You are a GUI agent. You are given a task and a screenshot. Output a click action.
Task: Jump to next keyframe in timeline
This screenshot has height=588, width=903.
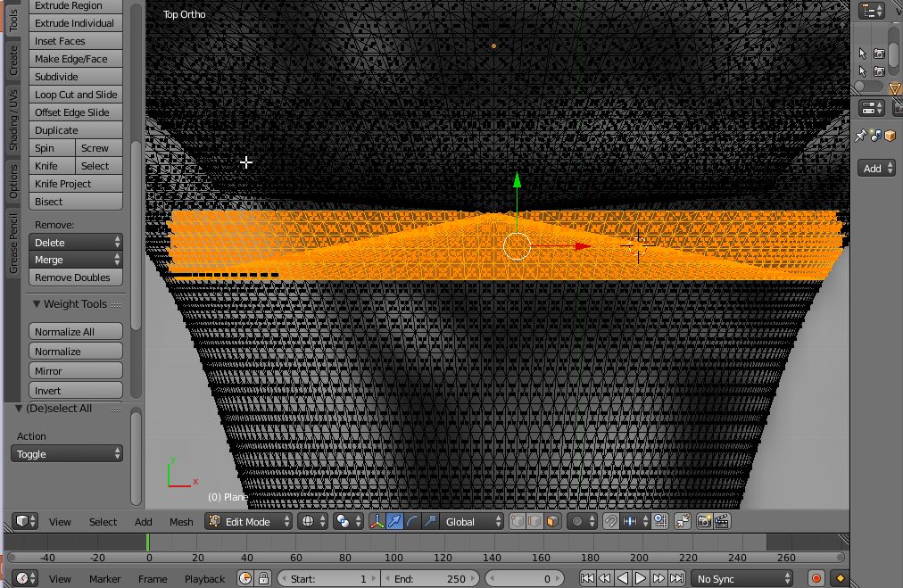click(x=659, y=577)
